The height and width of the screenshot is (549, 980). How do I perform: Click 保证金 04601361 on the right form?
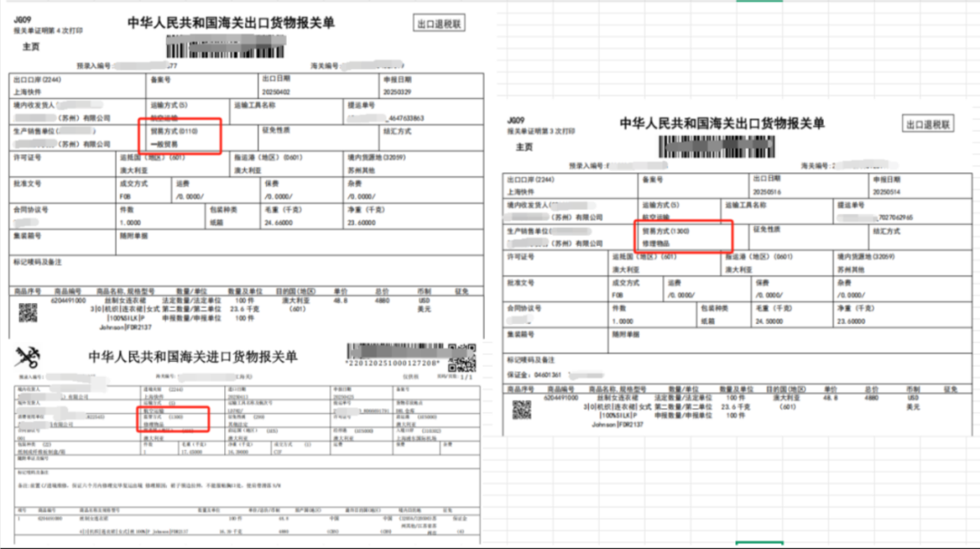[x=535, y=373]
